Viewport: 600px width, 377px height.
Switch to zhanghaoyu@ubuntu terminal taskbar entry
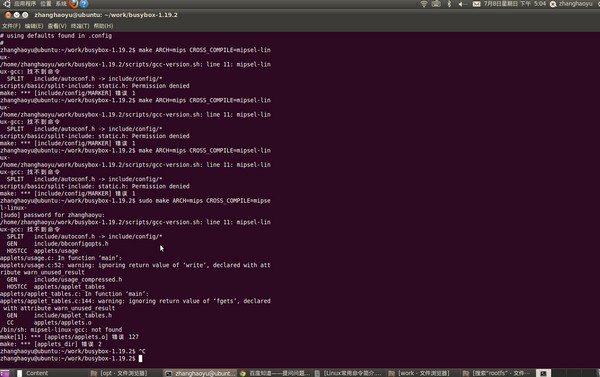tap(200, 373)
